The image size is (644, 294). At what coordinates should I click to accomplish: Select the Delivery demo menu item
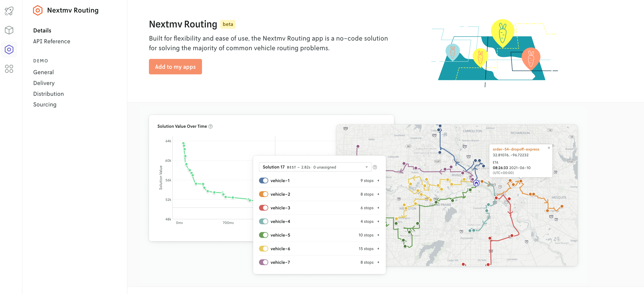point(44,83)
